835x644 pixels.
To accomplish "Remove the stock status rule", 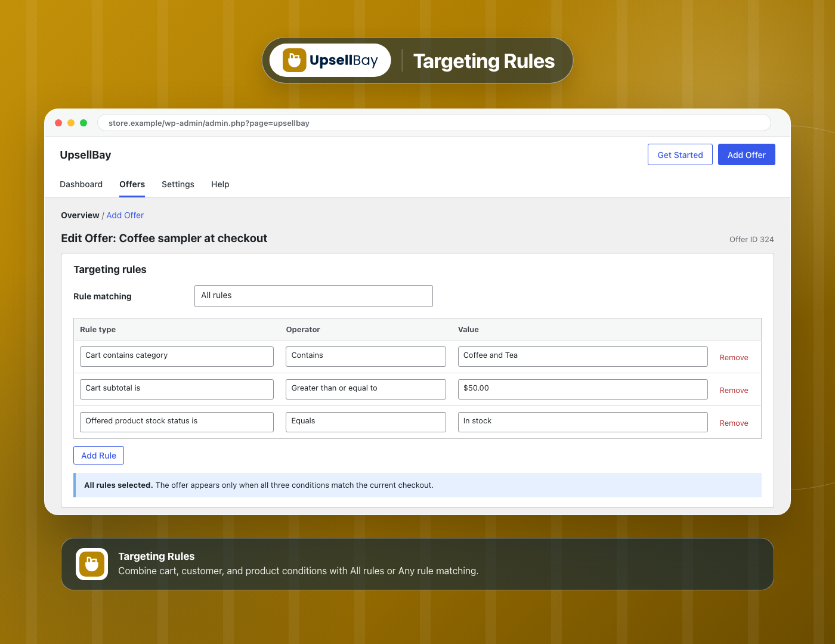I will point(734,423).
